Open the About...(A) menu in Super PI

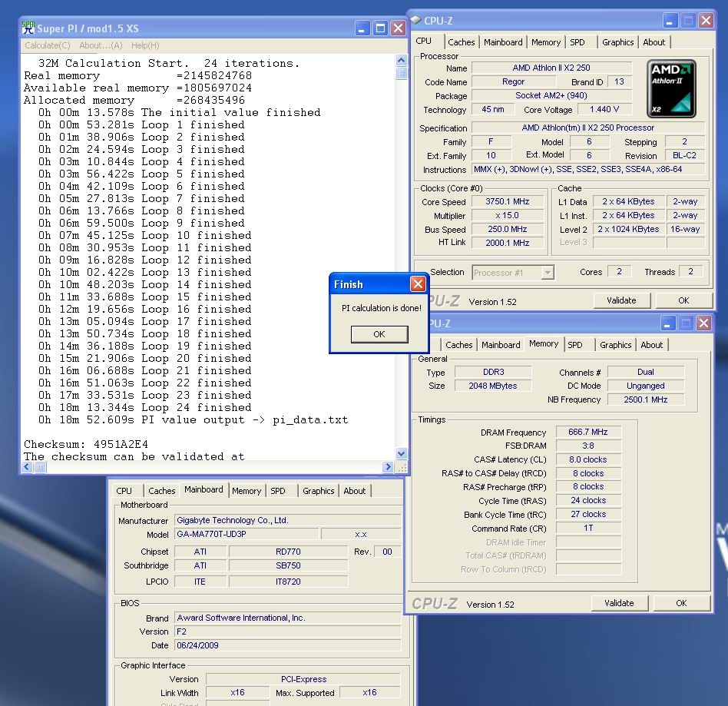101,45
